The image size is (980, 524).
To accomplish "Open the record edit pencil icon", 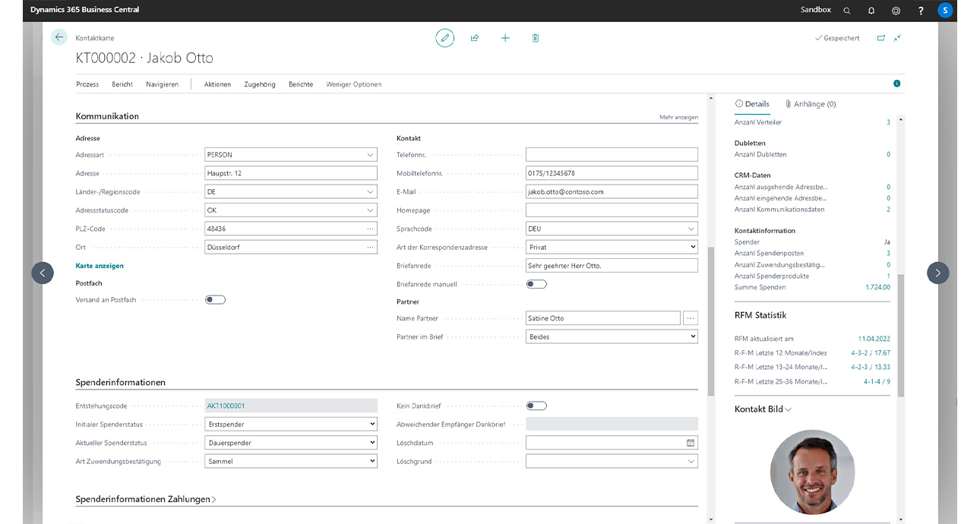I will (444, 37).
